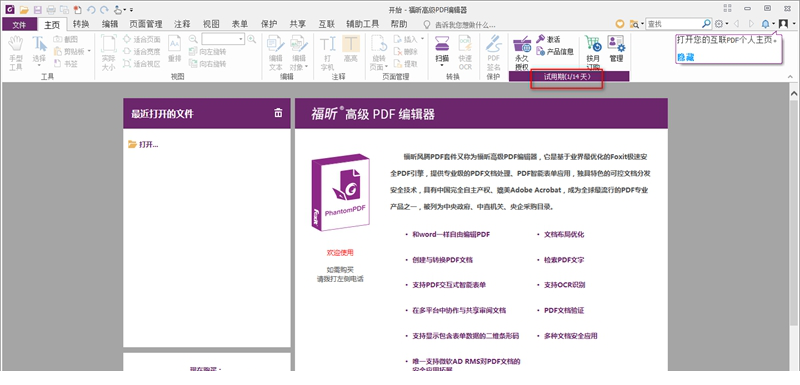Click the orange heart icon beside search

620,23
